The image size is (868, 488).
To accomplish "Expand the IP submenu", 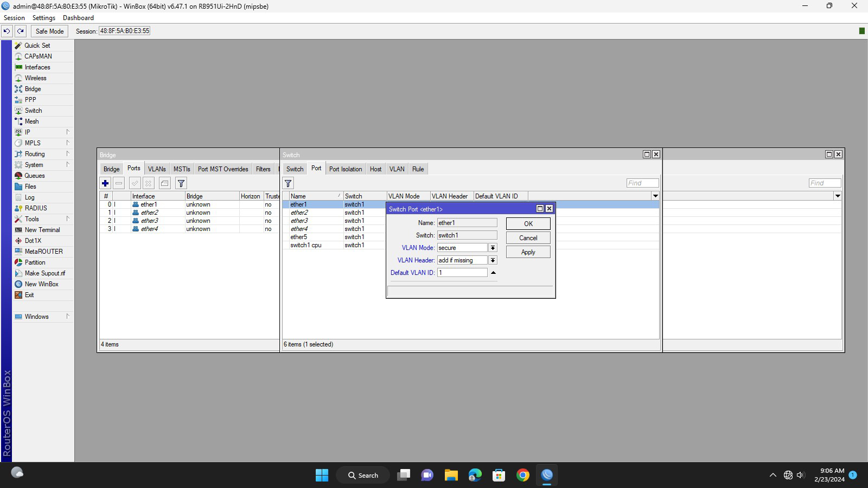I will (x=68, y=132).
